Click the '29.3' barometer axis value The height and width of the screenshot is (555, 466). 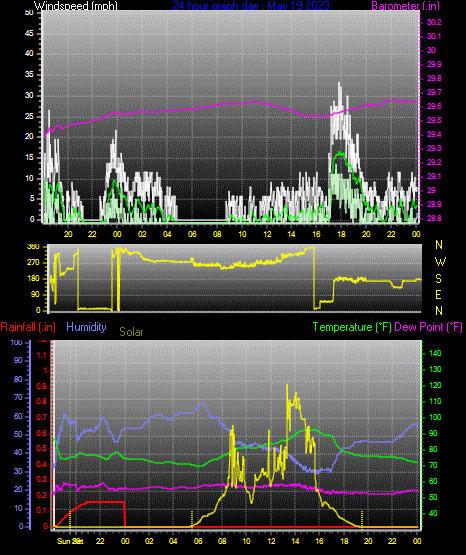click(x=434, y=148)
